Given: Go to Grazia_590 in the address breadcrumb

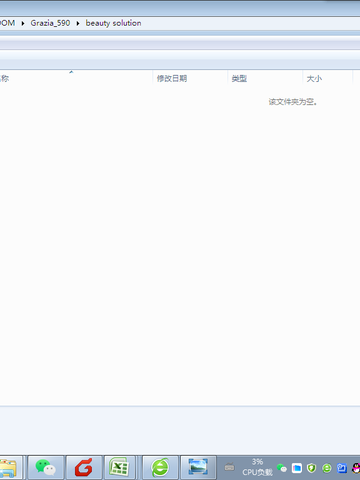Looking at the screenshot, I should pyautogui.click(x=50, y=23).
